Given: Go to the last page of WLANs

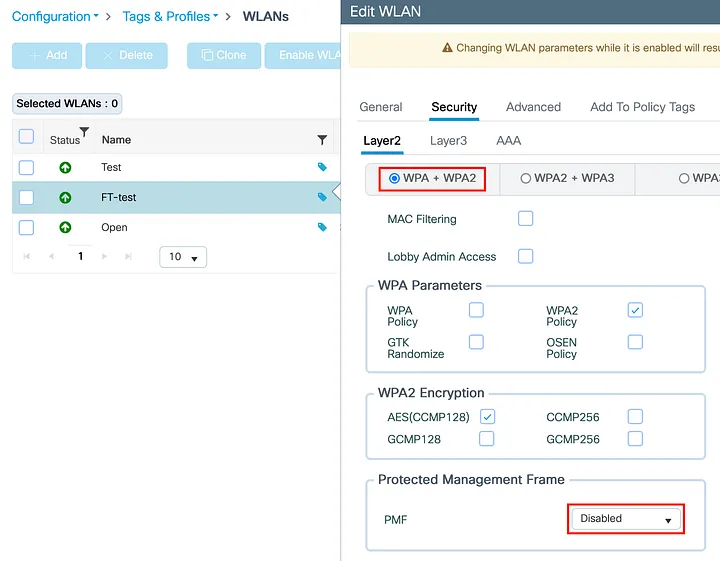Looking at the screenshot, I should 128,257.
